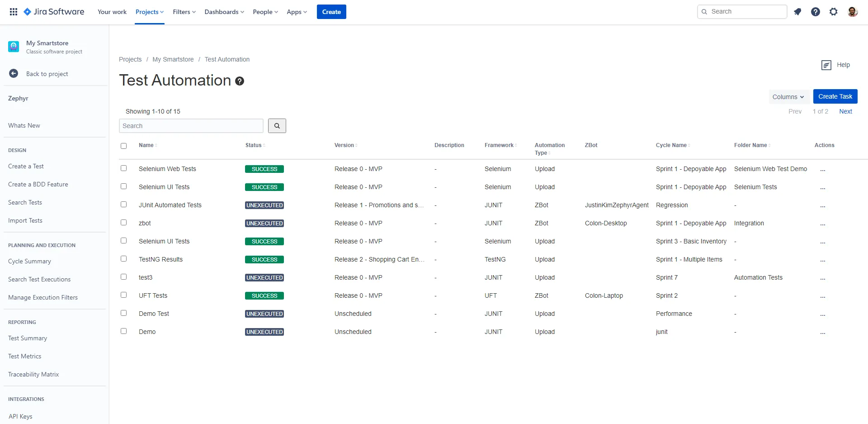
Task: Click the table Search input field
Action: 191,126
